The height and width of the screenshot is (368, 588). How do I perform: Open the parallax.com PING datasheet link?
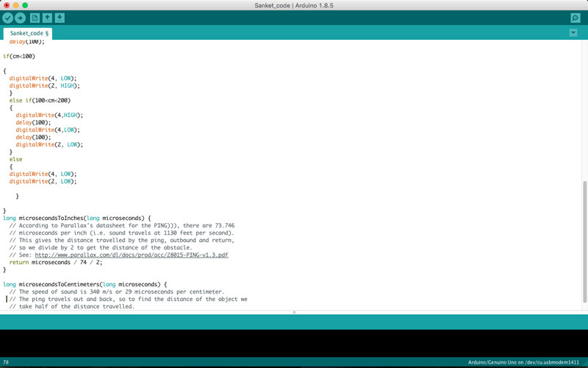pyautogui.click(x=132, y=255)
